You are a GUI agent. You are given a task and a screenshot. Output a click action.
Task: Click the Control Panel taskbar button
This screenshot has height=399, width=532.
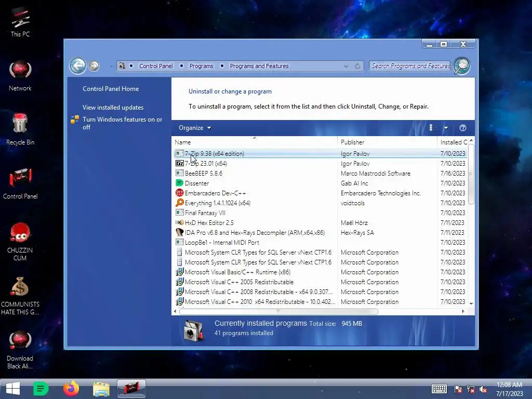131,389
